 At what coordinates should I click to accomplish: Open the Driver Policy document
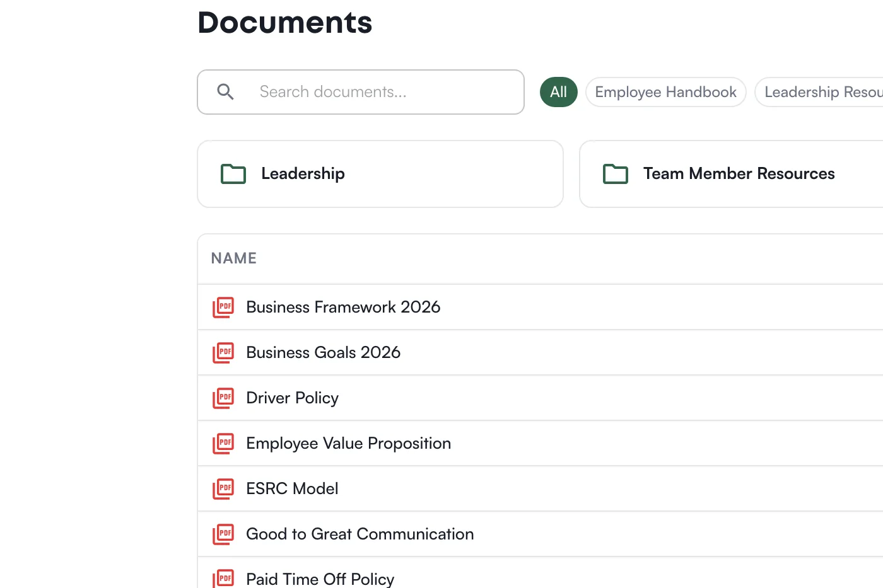click(293, 398)
